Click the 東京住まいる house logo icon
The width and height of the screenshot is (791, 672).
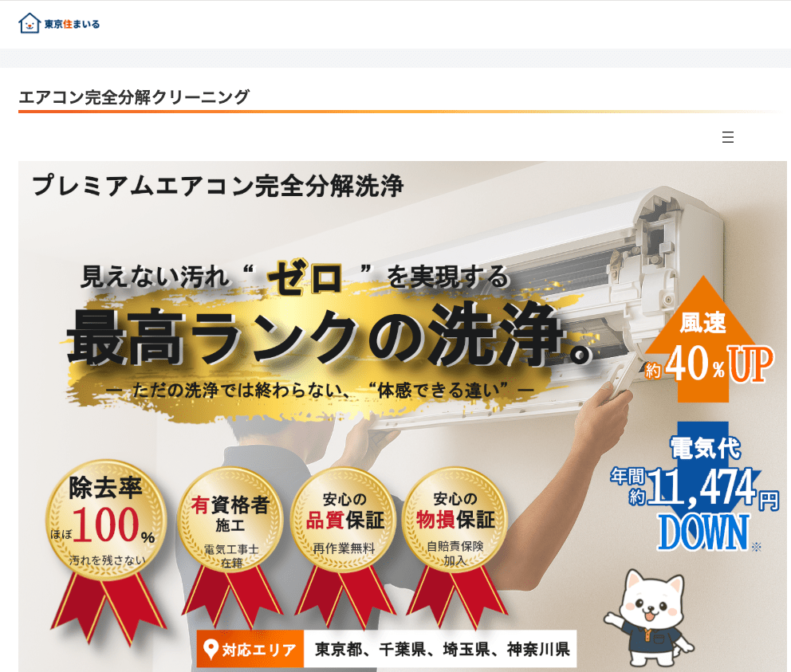(x=30, y=23)
